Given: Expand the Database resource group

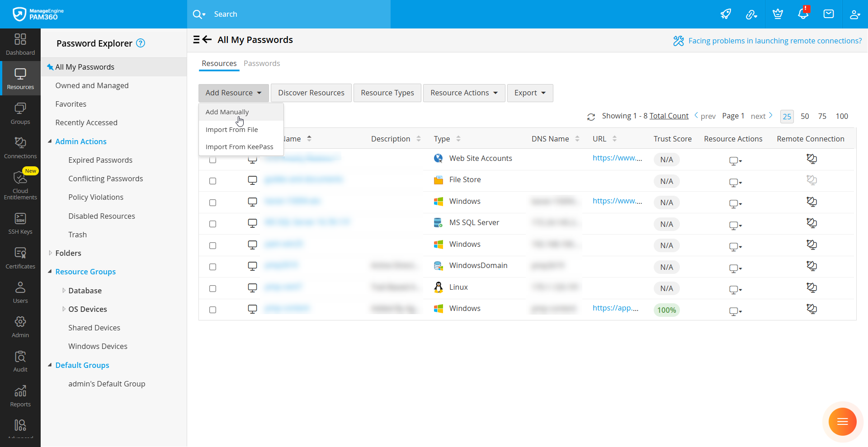Looking at the screenshot, I should [x=64, y=291].
